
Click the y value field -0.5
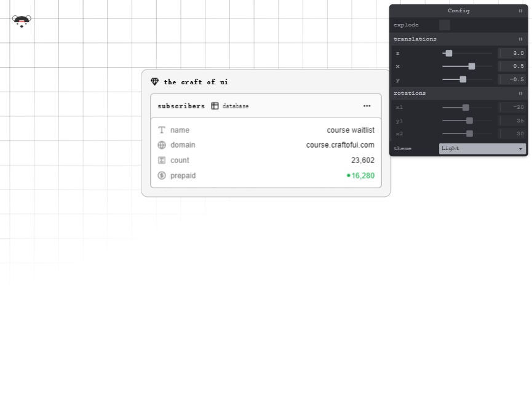click(512, 79)
